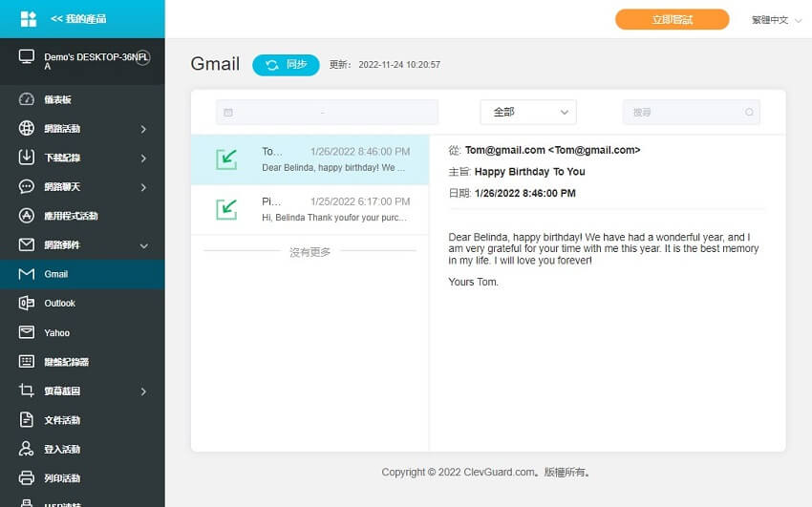Go back to 我的產品

78,19
